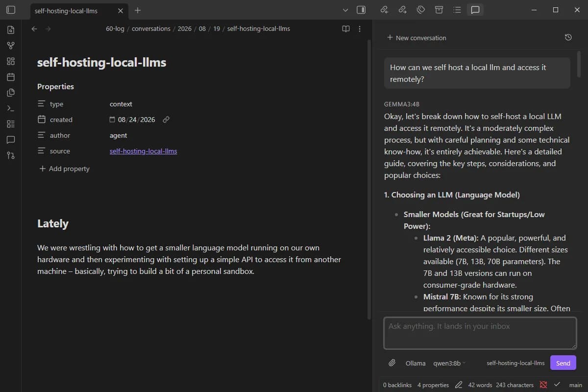Screen dimensions: 588x392
Task: Click the Lately heading
Action: coord(53,223)
